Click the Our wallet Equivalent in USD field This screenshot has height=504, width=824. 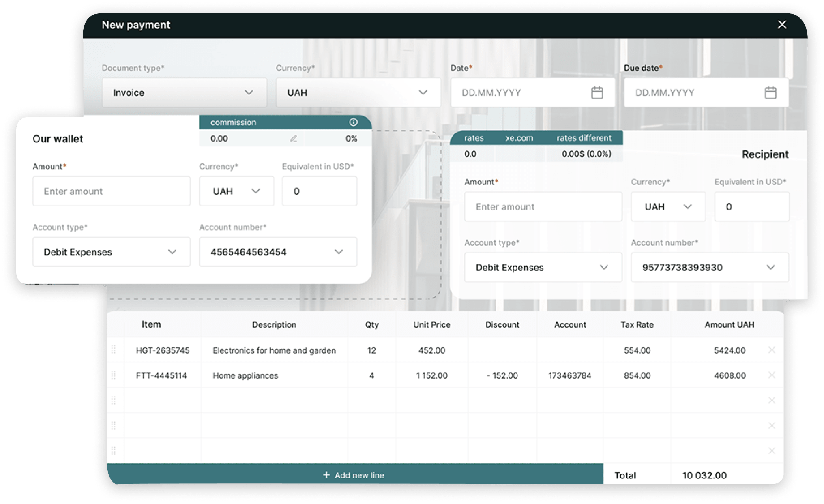pos(319,191)
